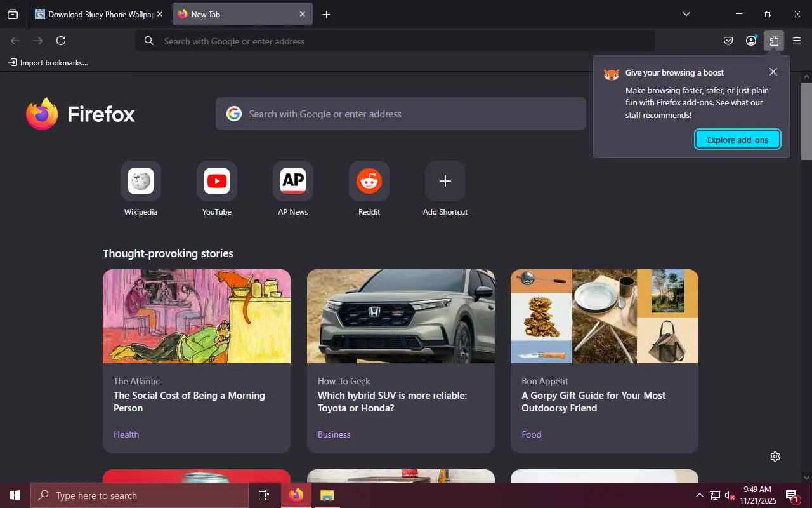The height and width of the screenshot is (508, 812).
Task: Click the Windows taskbar search box
Action: (140, 495)
